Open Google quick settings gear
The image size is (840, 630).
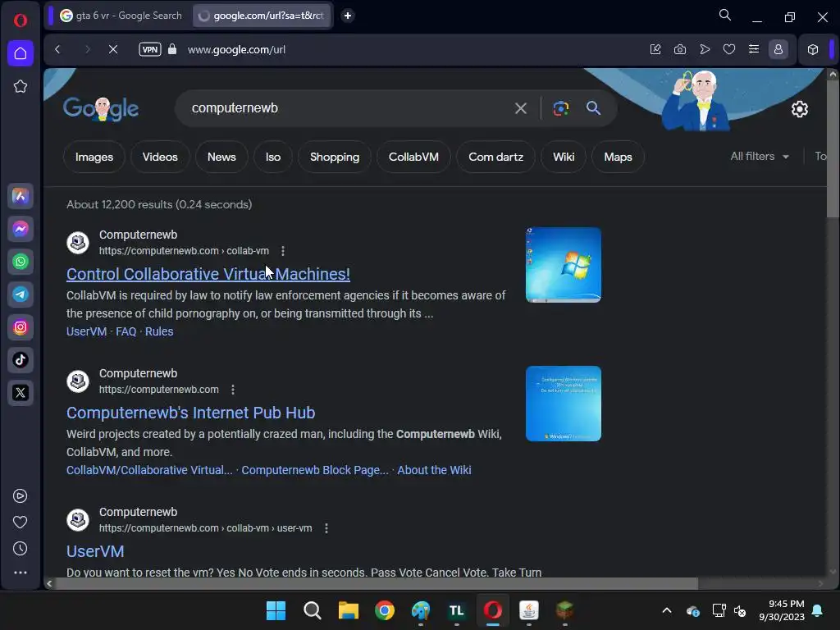799,109
